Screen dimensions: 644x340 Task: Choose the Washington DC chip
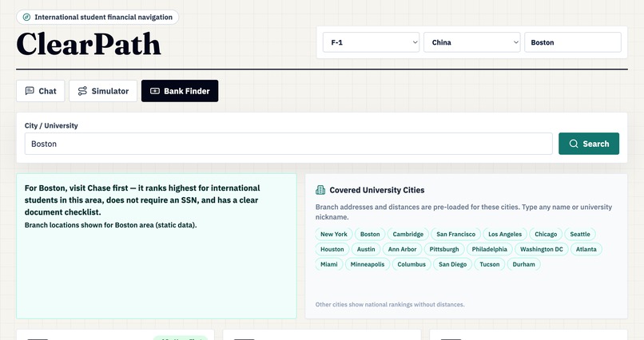tap(542, 249)
